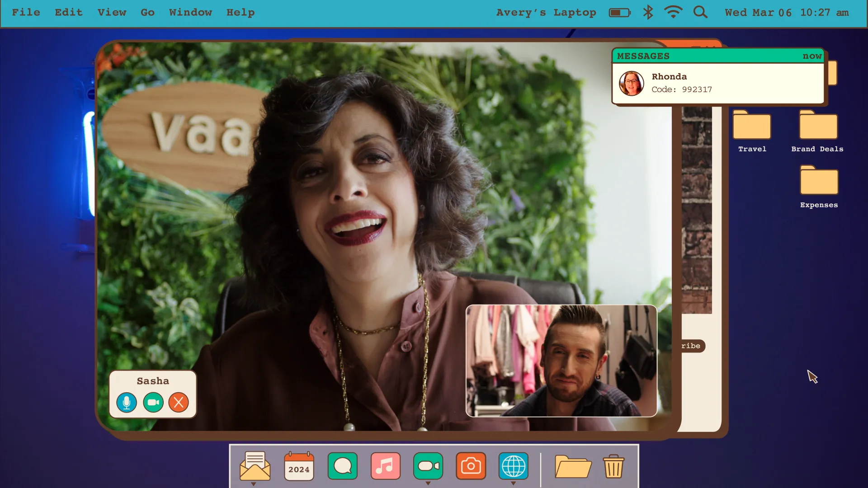Open the Bluetooth status menu
Screen dimensions: 868x488
coord(648,12)
